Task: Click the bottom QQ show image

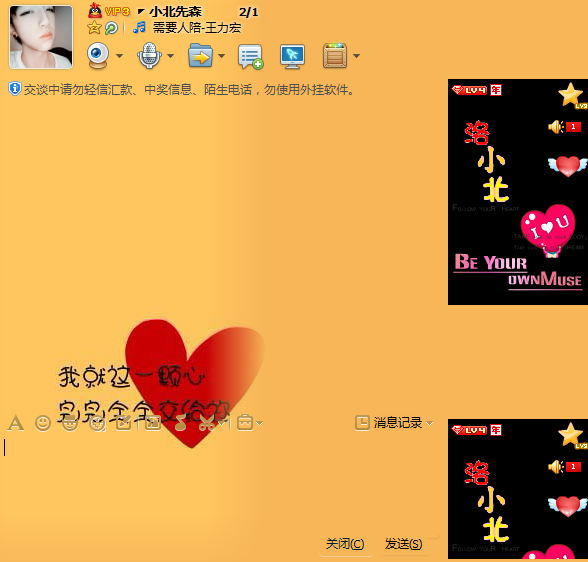Action: [x=518, y=489]
